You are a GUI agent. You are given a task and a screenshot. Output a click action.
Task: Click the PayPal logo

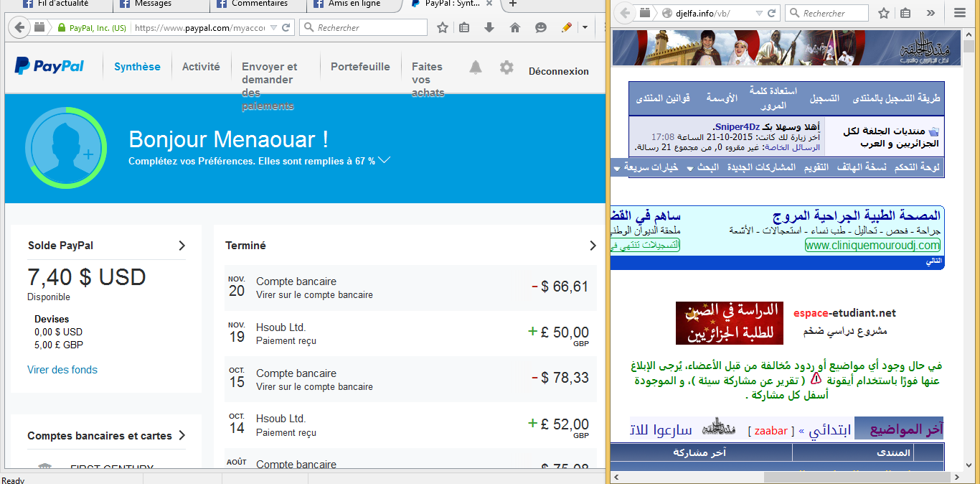[50, 67]
